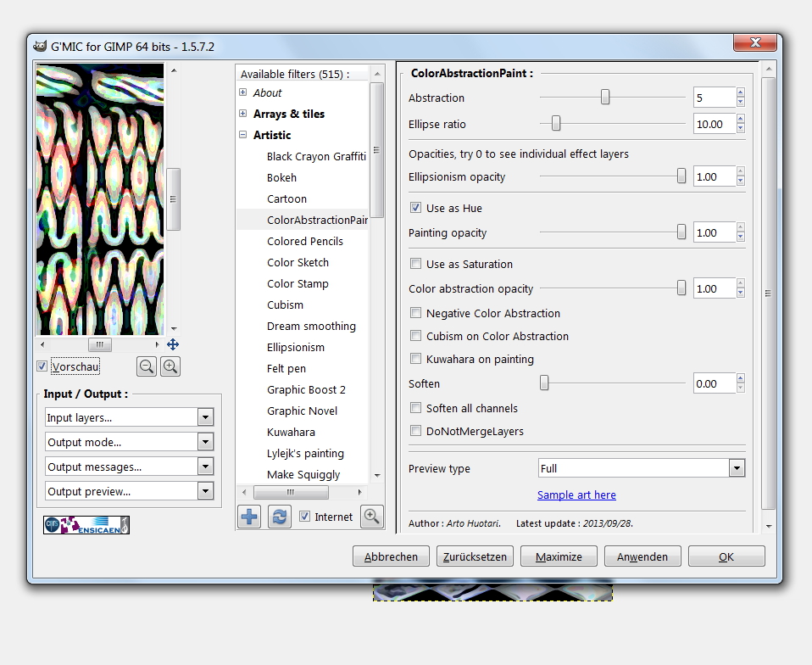Click the Anwenden button
The height and width of the screenshot is (665, 812).
pyautogui.click(x=642, y=556)
